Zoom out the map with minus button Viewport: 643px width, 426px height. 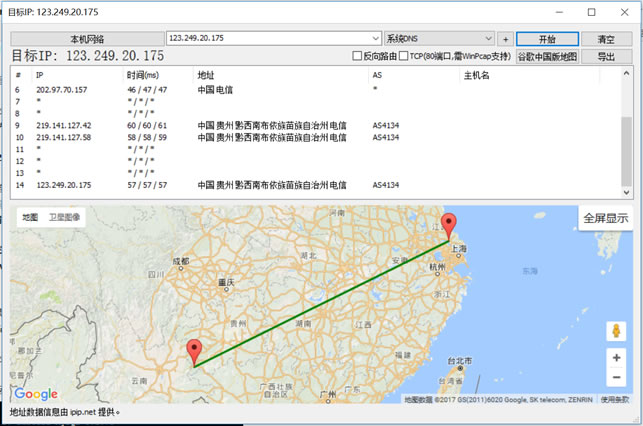[616, 377]
